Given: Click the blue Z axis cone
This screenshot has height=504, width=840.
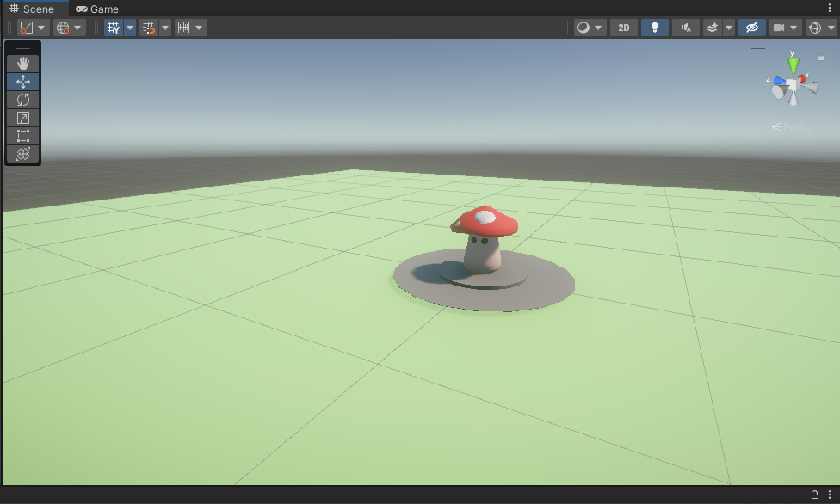Looking at the screenshot, I should [x=780, y=81].
